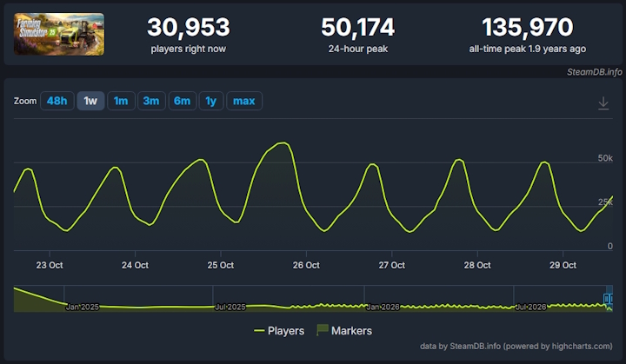This screenshot has height=364, width=626.
Task: Click the 0 y-axis label
Action: (610, 246)
